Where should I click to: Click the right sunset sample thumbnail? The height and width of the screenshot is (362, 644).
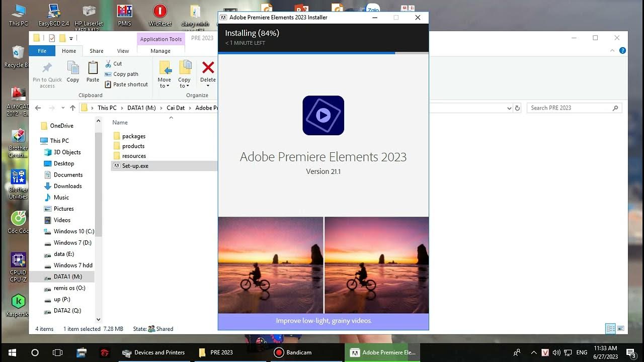click(377, 265)
